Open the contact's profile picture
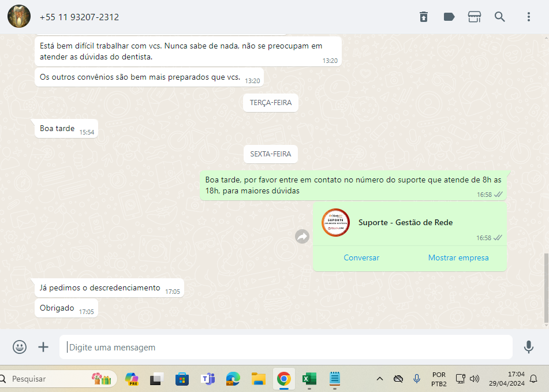Screen dimensions: 549x392 pos(19,16)
